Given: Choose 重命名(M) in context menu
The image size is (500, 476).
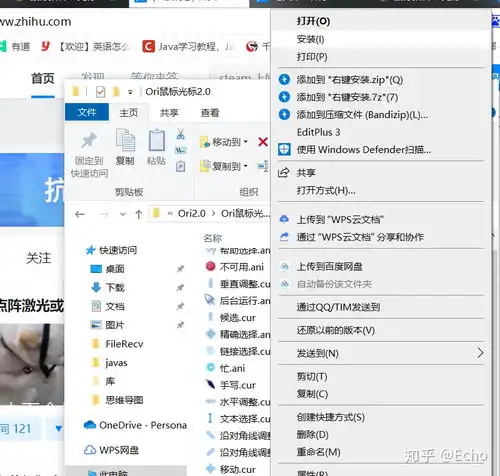Looking at the screenshot, I should 318,452.
